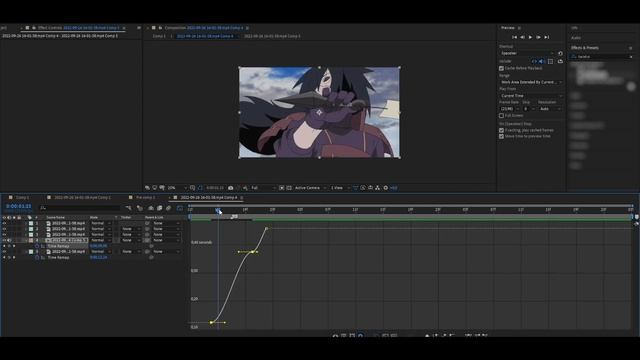Open the magnification 25% dropdown in viewer
The image size is (640, 360).
pyautogui.click(x=176, y=188)
